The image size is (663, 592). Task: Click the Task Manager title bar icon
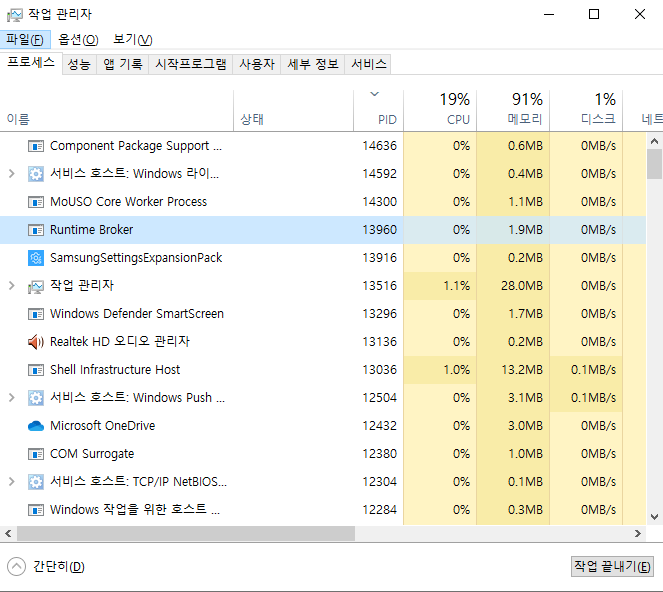(15, 15)
